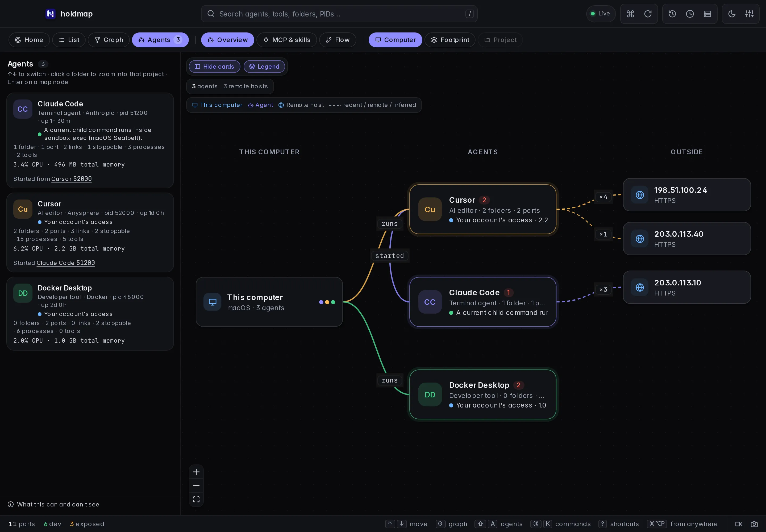
Task: Toggle the Live status indicator
Action: pos(601,14)
